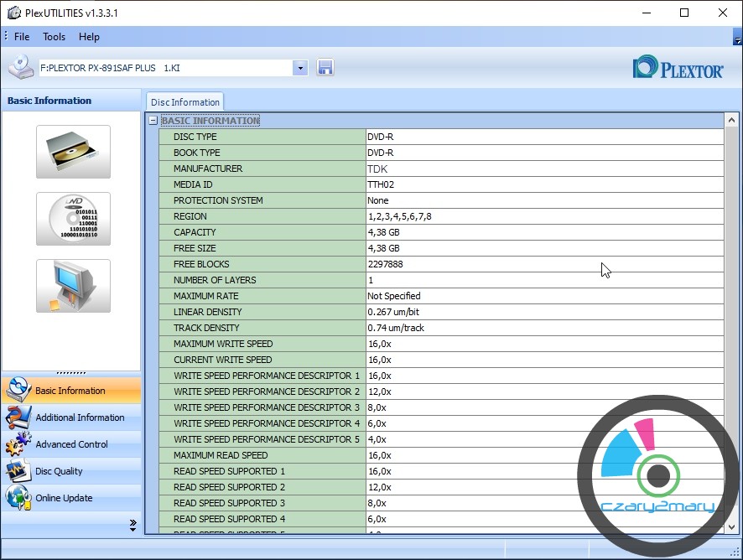Click the computer monitor icon in sidebar
Viewport: 743px width, 560px height.
coord(73,286)
